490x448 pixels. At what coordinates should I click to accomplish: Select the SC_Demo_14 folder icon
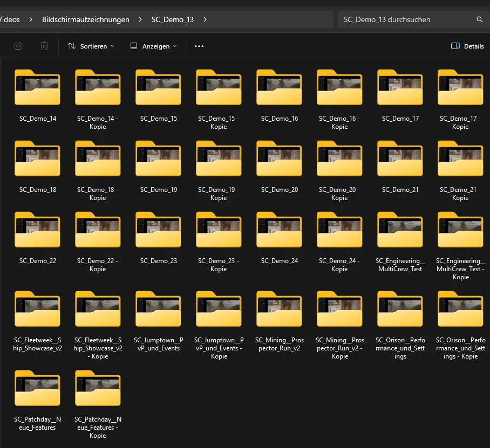pos(37,87)
